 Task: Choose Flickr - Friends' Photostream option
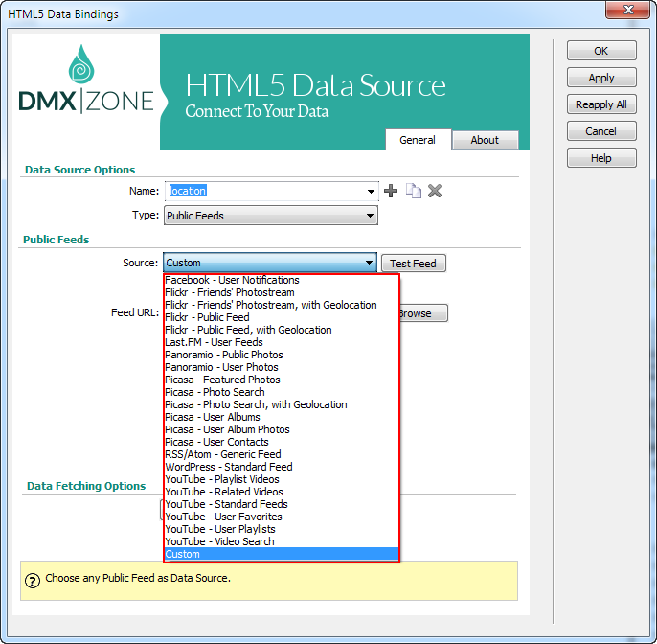282,292
